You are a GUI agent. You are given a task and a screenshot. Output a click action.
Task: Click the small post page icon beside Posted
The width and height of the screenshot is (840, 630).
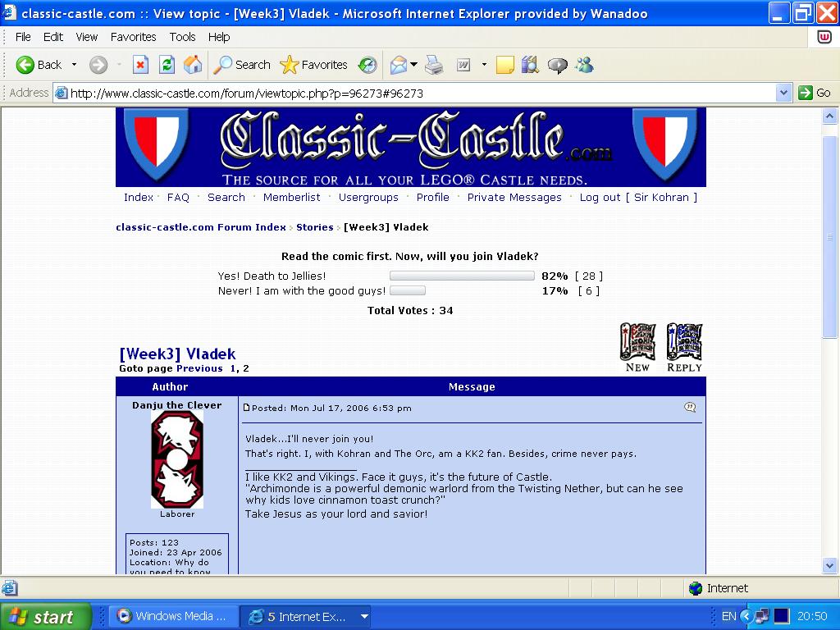click(246, 408)
